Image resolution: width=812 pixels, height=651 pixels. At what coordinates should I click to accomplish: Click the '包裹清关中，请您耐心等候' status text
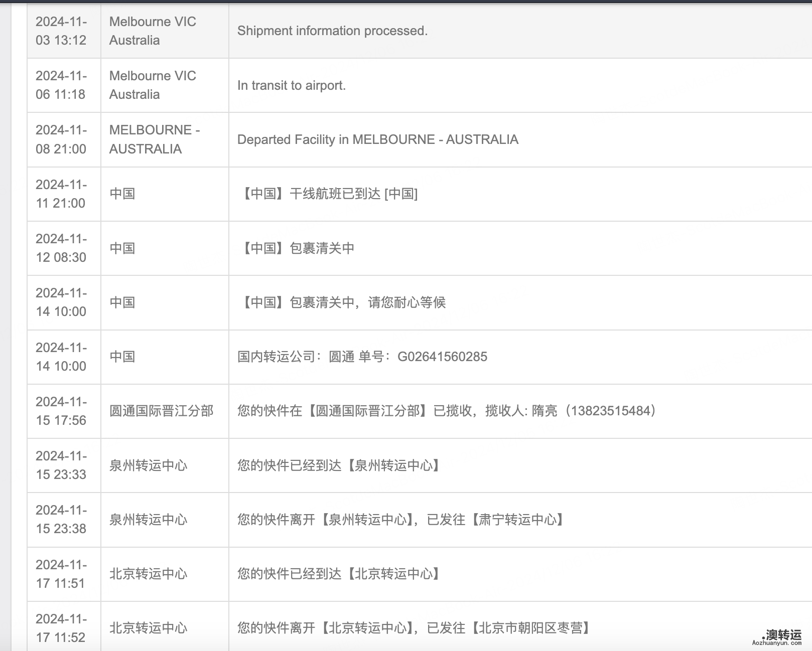tap(368, 302)
